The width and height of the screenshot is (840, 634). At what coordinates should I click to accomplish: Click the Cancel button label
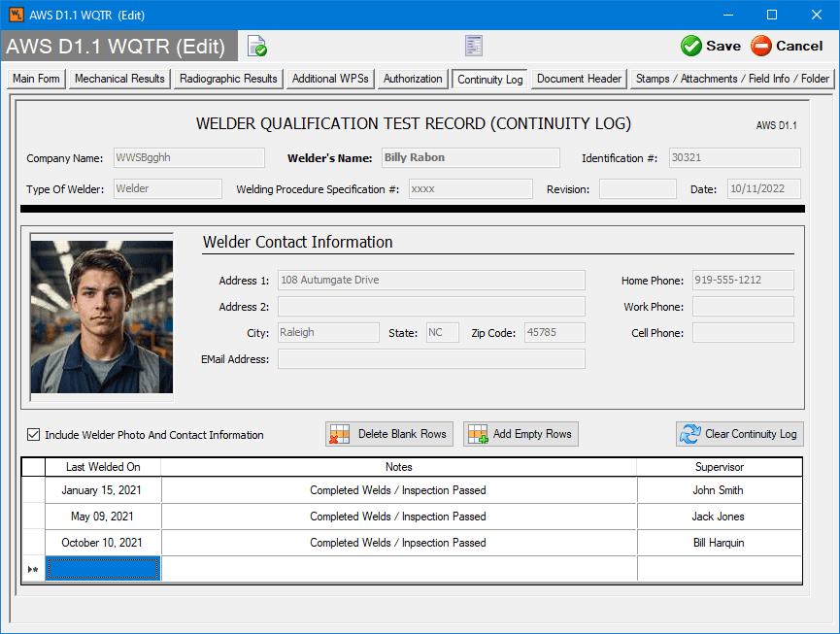799,46
